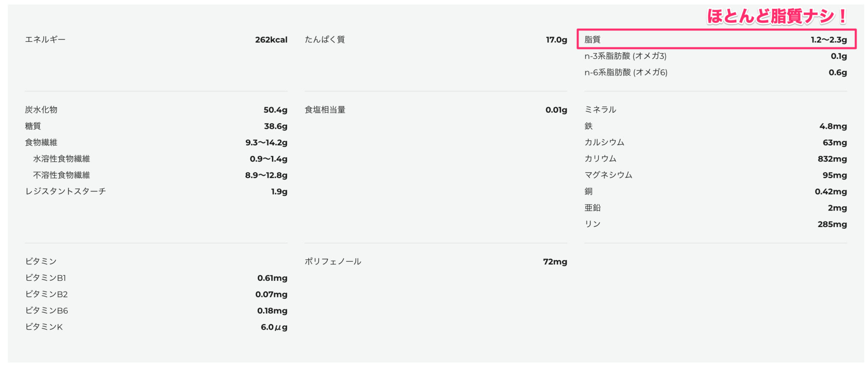Click the ビタミンB6 label
This screenshot has height=369, width=868.
(47, 311)
